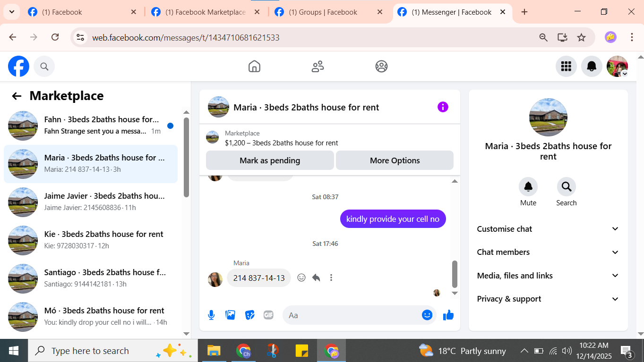This screenshot has width=644, height=362.
Task: Open emoji picker in the message box
Action: point(427,315)
